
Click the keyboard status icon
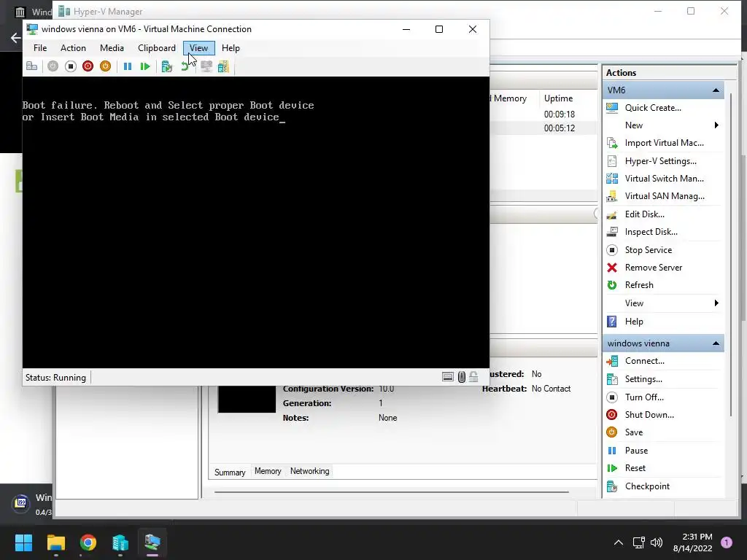[x=448, y=377]
